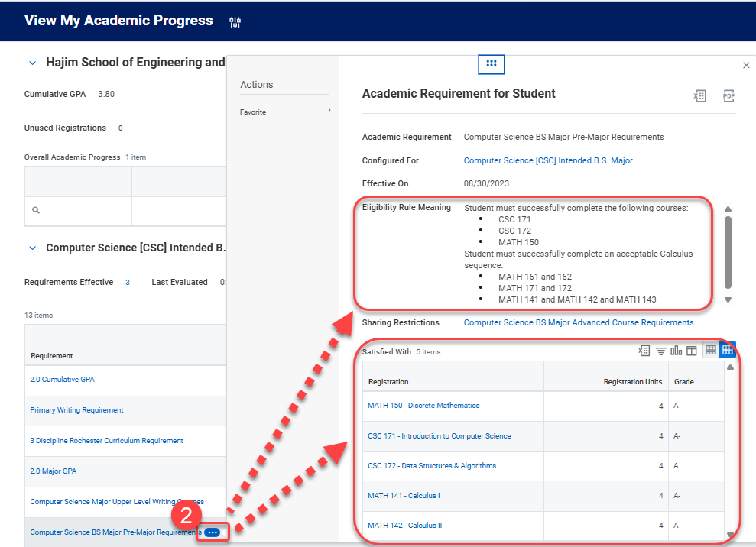
Task: Click Requirements Effective value 3
Action: tap(128, 283)
